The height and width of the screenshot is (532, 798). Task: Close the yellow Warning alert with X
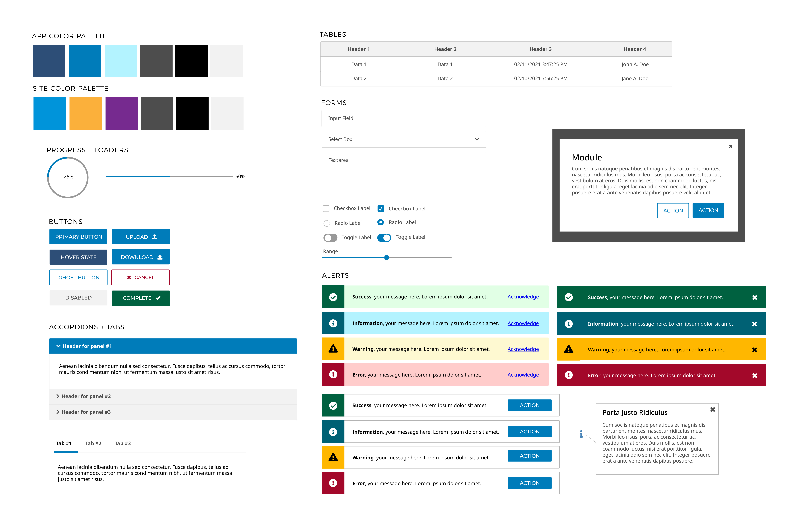754,350
